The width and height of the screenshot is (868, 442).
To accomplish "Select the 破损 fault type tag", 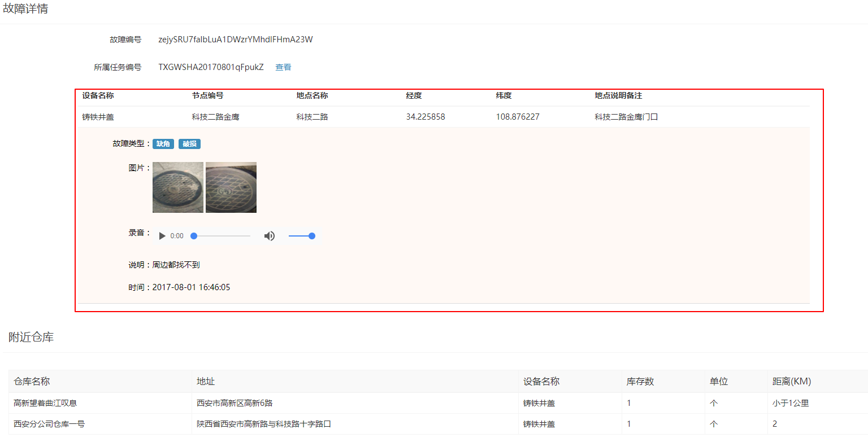I will (x=190, y=144).
